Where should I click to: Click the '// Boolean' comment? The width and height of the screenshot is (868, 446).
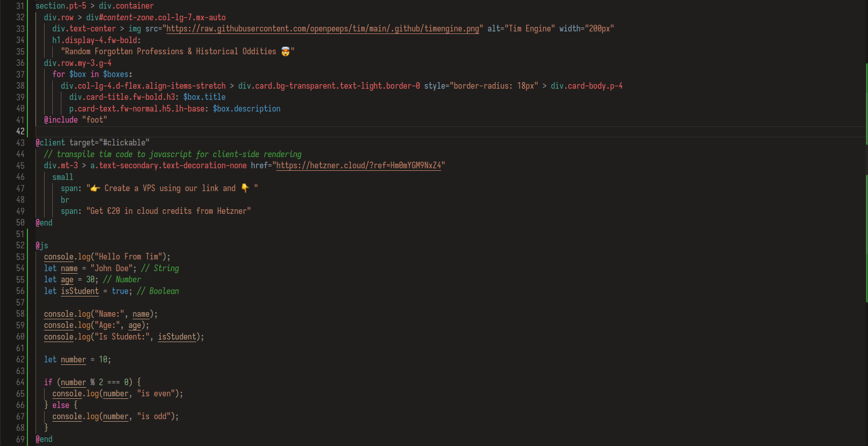[158, 291]
